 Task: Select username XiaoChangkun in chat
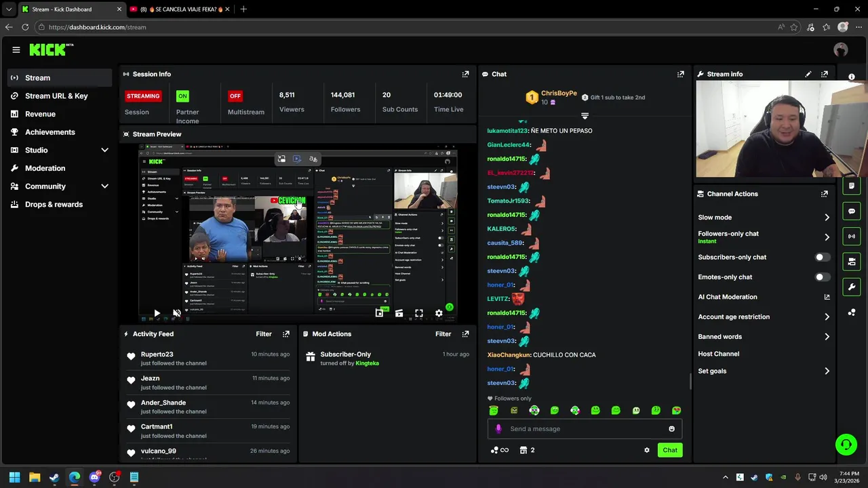click(509, 355)
